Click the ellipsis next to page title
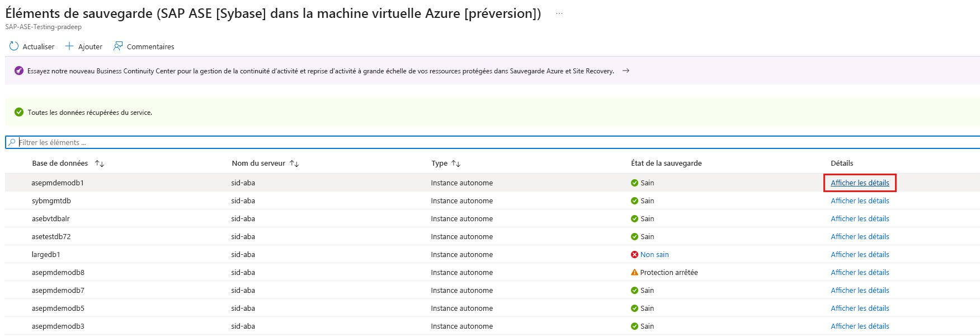980x336 pixels. coord(559,14)
